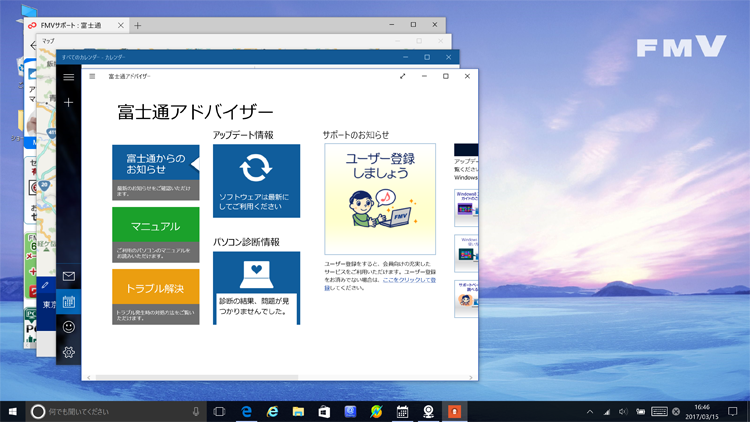Switch to Mail via the envelope icon
The image size is (750, 422).
click(x=68, y=276)
